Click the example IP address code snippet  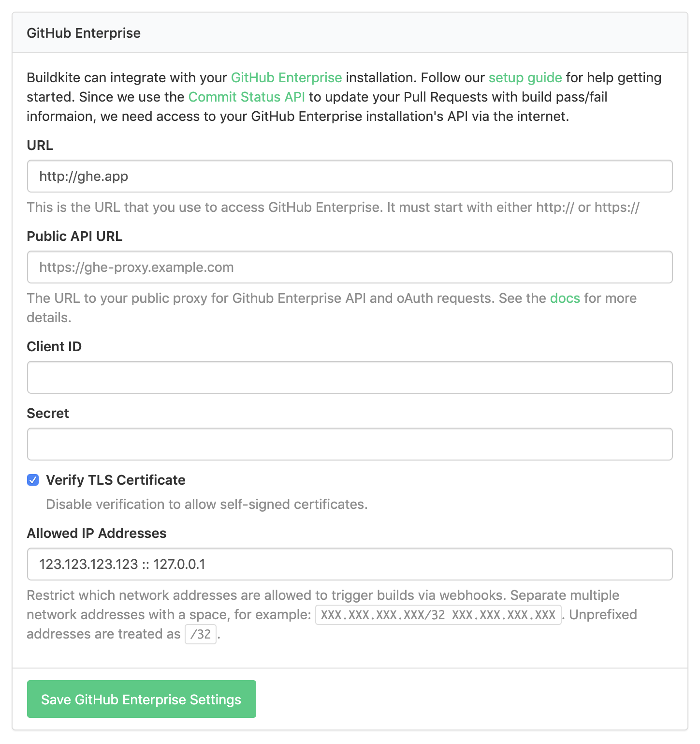point(438,614)
